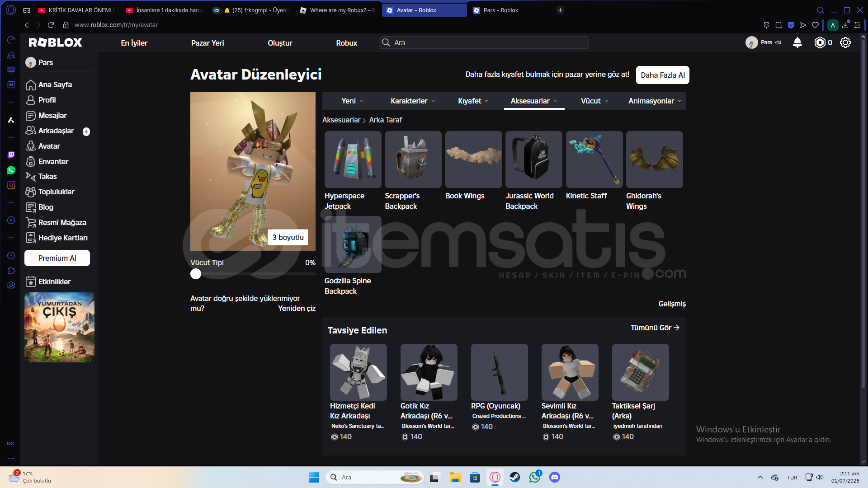Click Tümünü Gör link
Viewport: 868px width, 488px height.
(x=655, y=328)
